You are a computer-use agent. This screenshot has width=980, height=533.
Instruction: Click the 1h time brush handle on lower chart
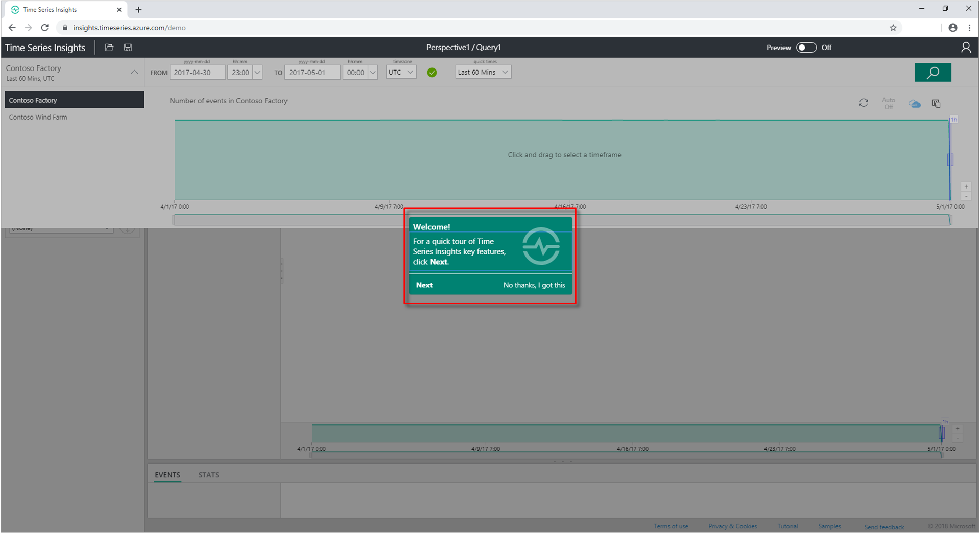click(x=942, y=433)
